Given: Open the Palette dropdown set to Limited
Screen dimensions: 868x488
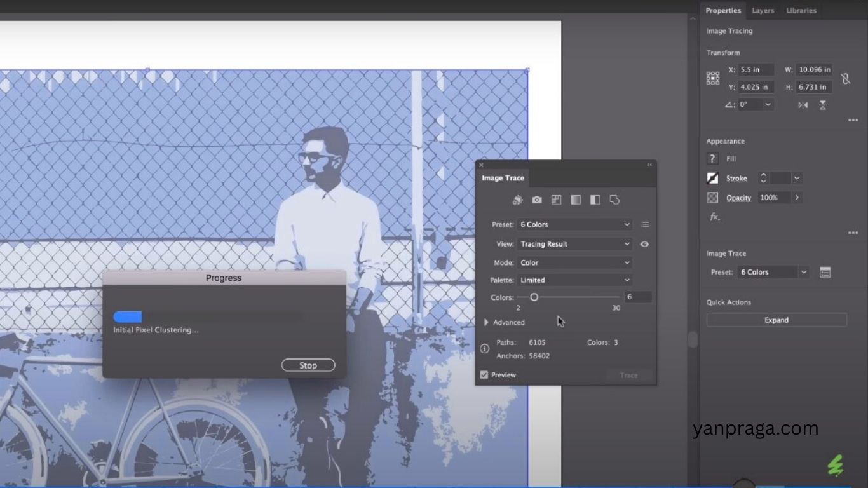Looking at the screenshot, I should (574, 280).
